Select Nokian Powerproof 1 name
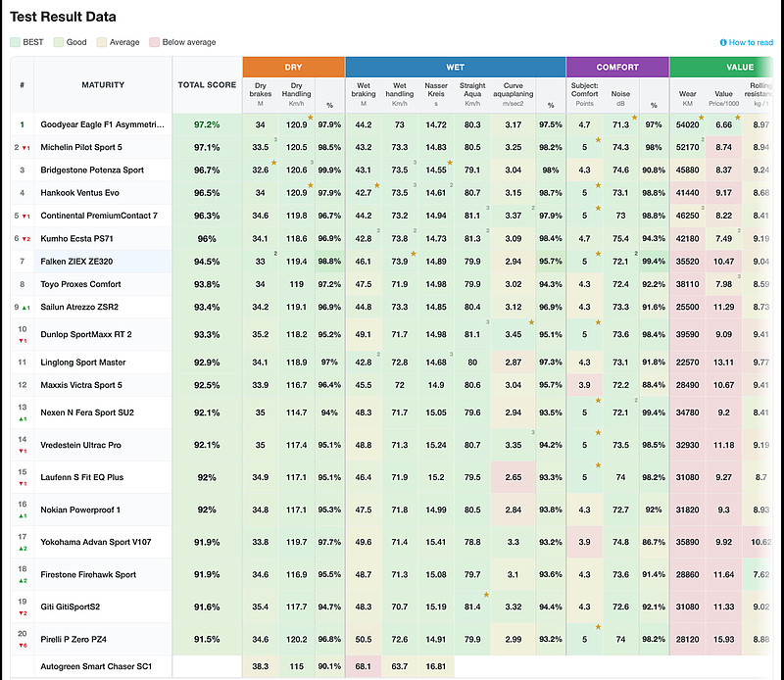This screenshot has width=784, height=680. click(x=80, y=510)
